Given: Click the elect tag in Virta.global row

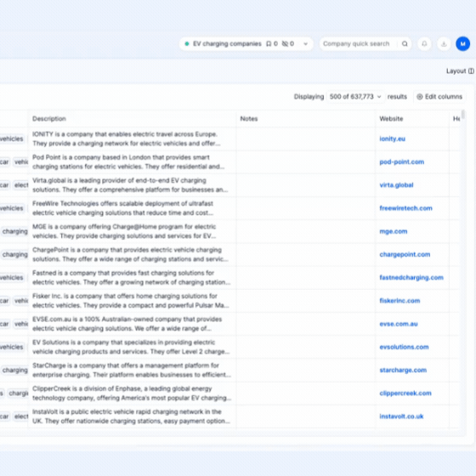Looking at the screenshot, I should coord(20,185).
